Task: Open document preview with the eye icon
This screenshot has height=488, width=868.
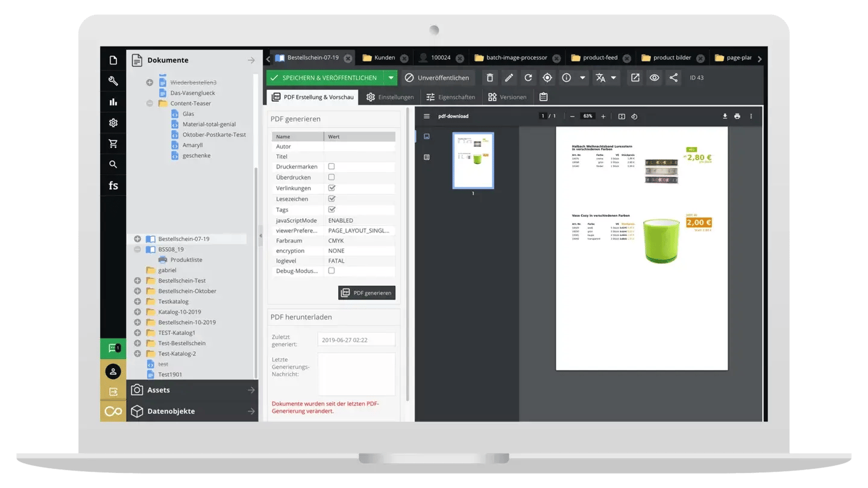Action: (x=654, y=77)
